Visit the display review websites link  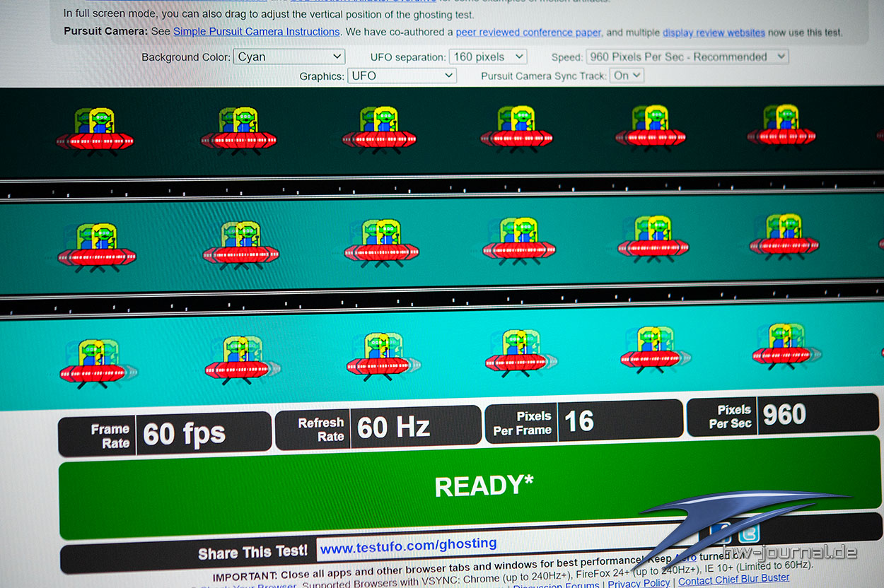[x=714, y=33]
